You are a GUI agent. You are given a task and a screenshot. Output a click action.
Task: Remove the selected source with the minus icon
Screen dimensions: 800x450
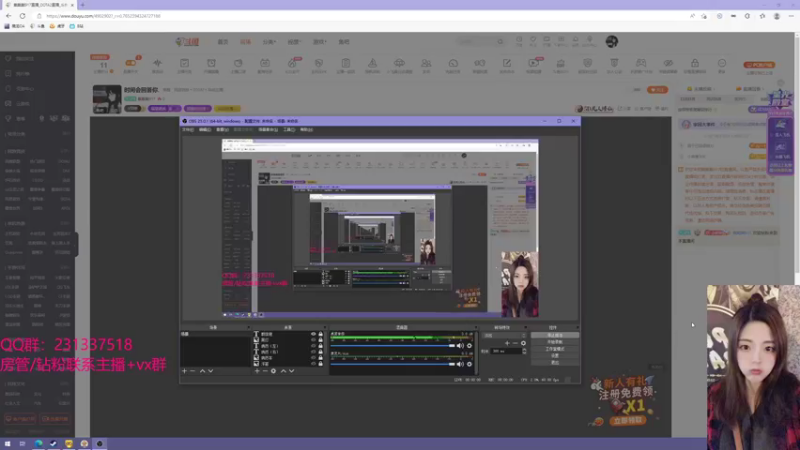click(x=265, y=371)
